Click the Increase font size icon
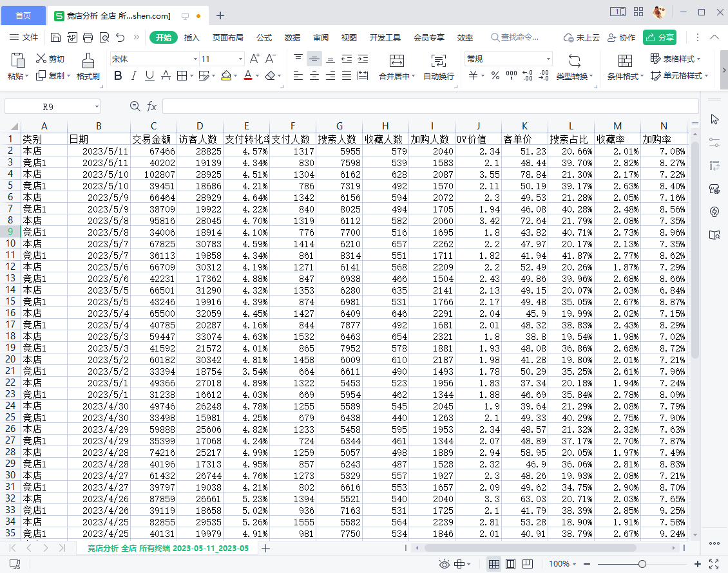This screenshot has height=573, width=728. (x=254, y=59)
